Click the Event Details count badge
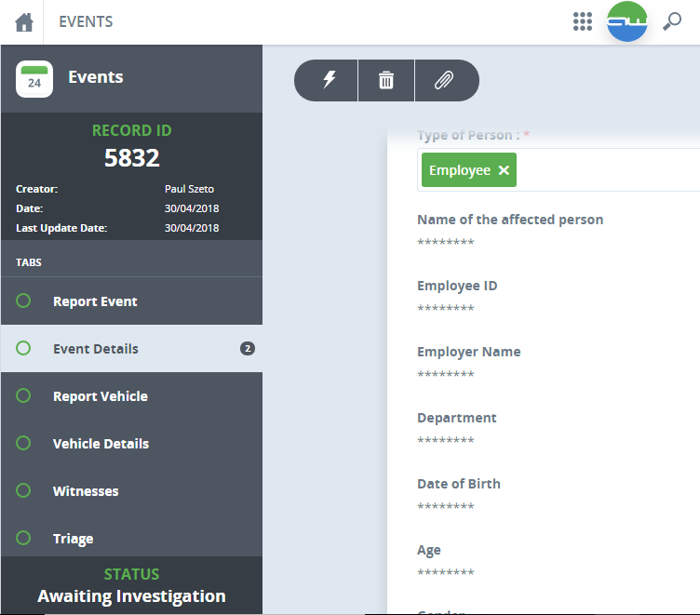The height and width of the screenshot is (615, 700). [248, 349]
